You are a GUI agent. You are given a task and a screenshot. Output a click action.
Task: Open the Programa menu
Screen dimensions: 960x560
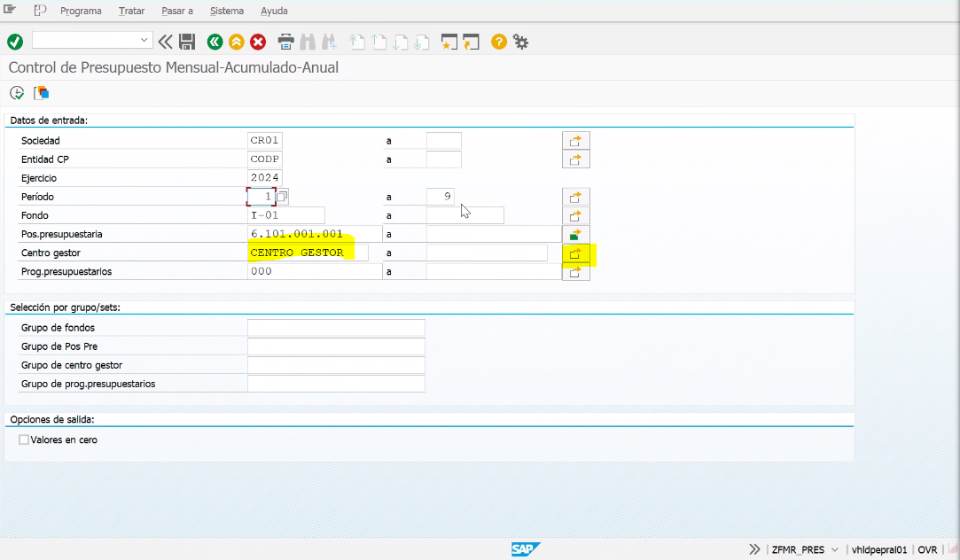tap(81, 12)
